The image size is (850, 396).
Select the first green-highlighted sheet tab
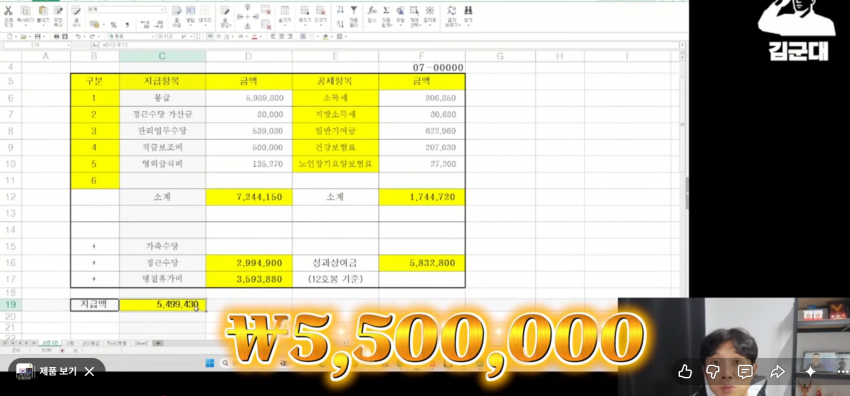click(x=50, y=343)
